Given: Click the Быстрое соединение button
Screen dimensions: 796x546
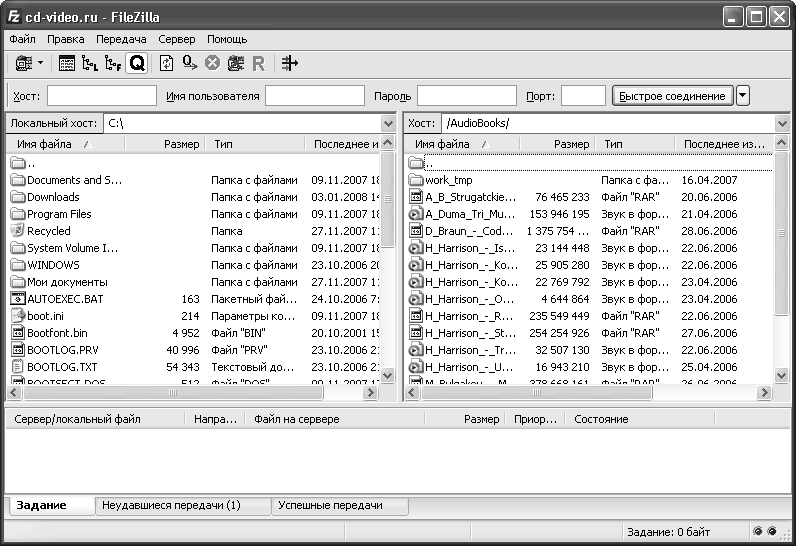Looking at the screenshot, I should tap(672, 96).
